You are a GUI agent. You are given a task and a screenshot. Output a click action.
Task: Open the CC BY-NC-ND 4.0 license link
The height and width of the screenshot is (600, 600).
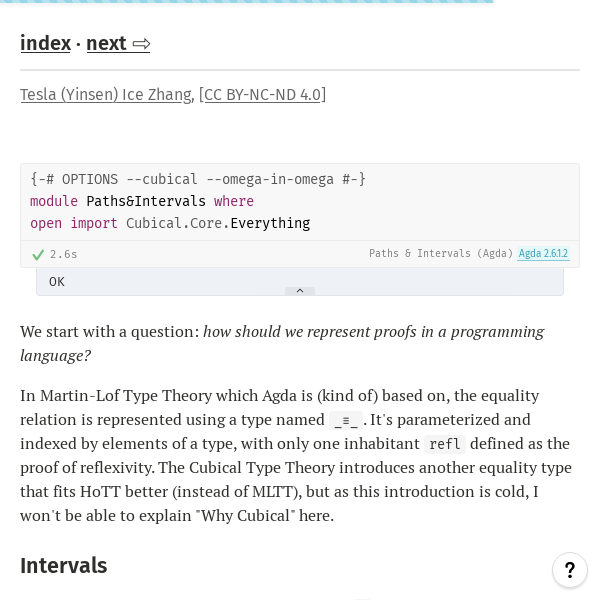click(x=262, y=95)
